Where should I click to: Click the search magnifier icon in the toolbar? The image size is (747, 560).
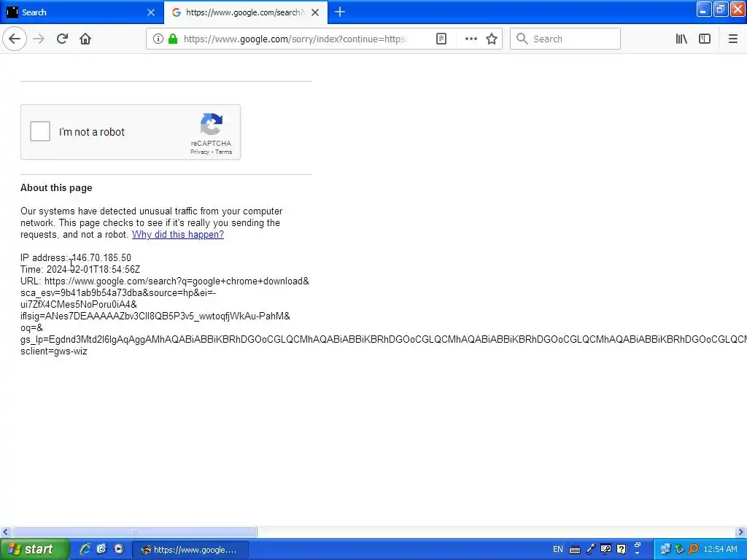tap(522, 39)
